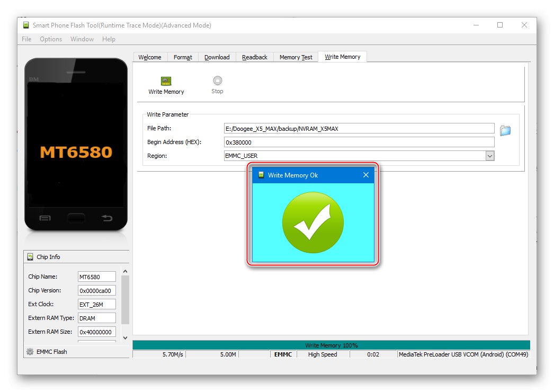This screenshot has height=392, width=554.
Task: Click the Stop icon to halt flashing
Action: point(217,80)
